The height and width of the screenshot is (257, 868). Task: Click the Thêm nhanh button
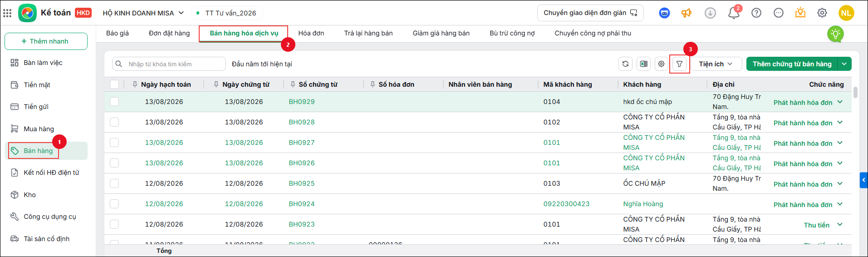(46, 41)
